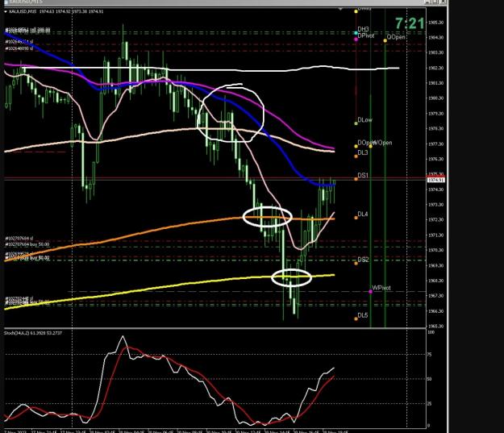Click the DL3 level label

click(363, 152)
